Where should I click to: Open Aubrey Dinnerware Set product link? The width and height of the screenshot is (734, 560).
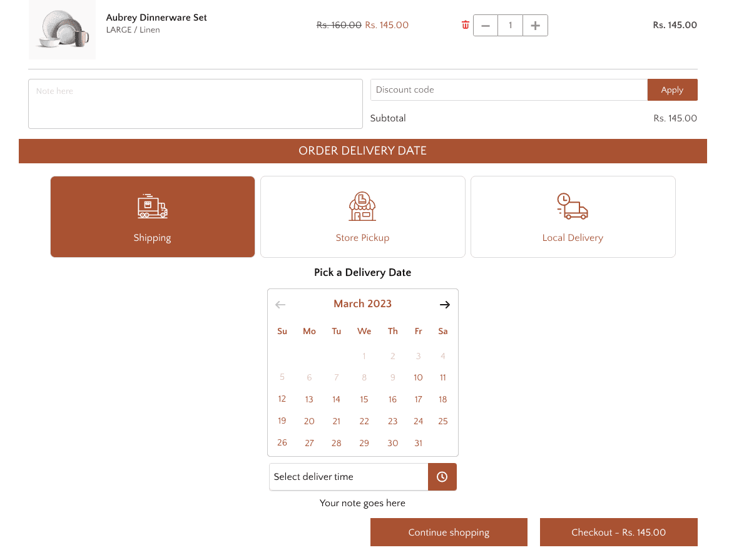(156, 18)
